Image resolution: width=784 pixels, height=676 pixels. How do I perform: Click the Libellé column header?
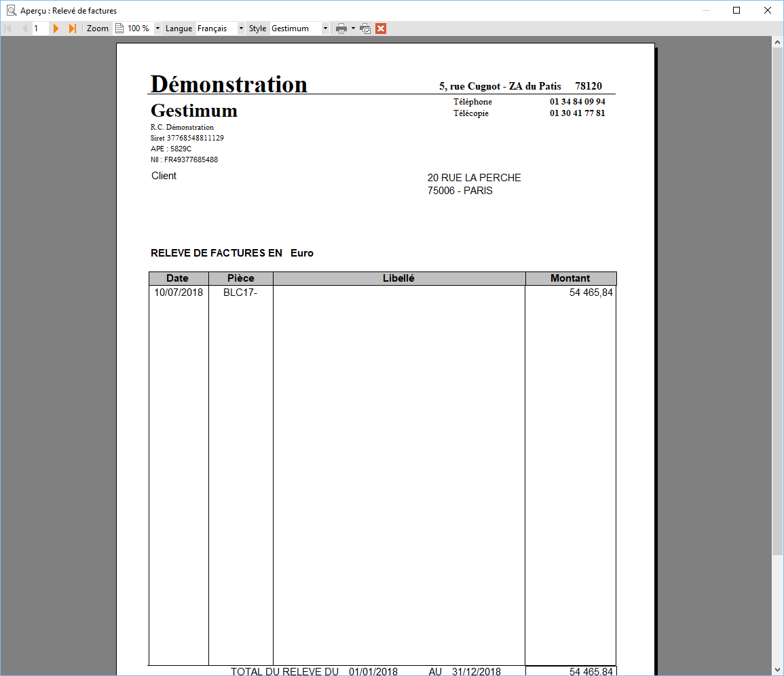[399, 278]
